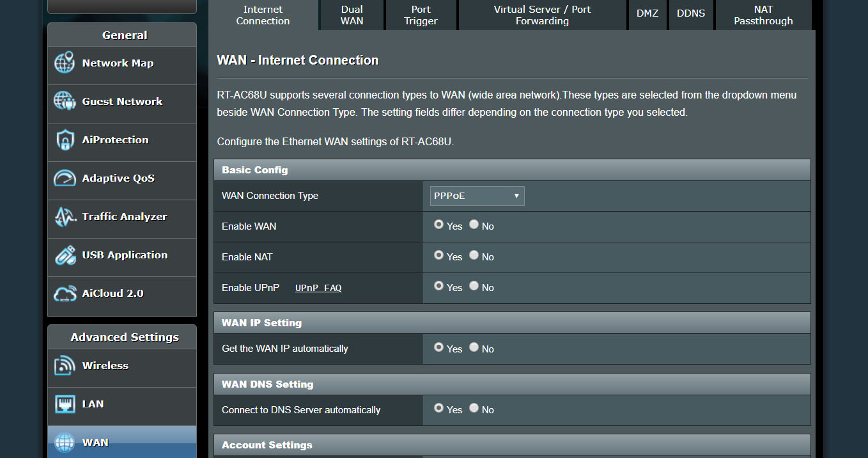The width and height of the screenshot is (868, 458).
Task: Click the Enable NAT label
Action: [x=247, y=257]
